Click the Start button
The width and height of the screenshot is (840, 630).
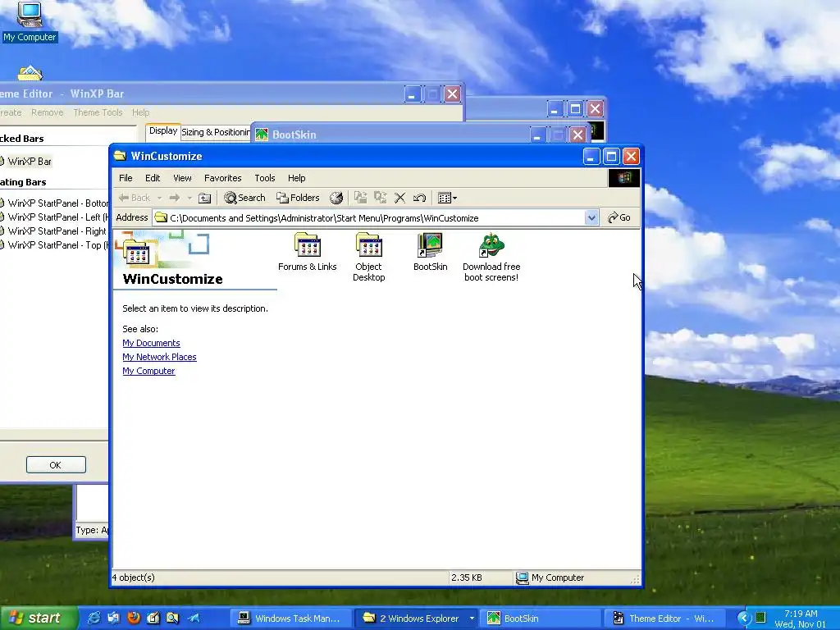click(x=38, y=619)
